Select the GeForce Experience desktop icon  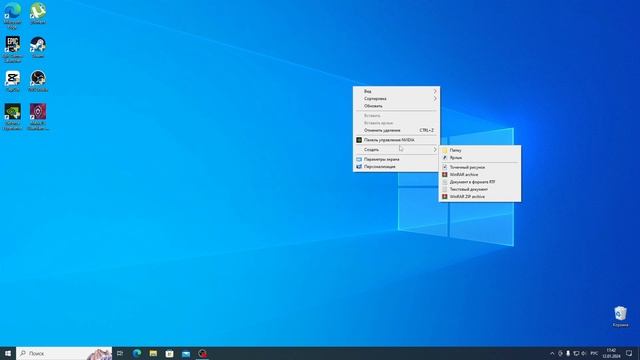(x=12, y=116)
